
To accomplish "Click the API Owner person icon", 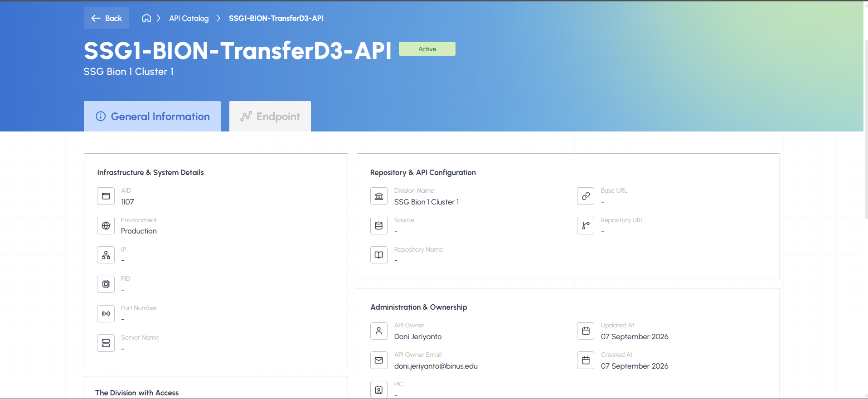I will pyautogui.click(x=379, y=331).
